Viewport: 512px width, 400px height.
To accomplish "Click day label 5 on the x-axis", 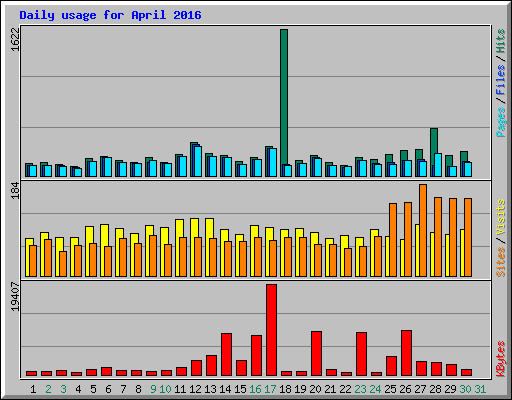I will point(93,389).
